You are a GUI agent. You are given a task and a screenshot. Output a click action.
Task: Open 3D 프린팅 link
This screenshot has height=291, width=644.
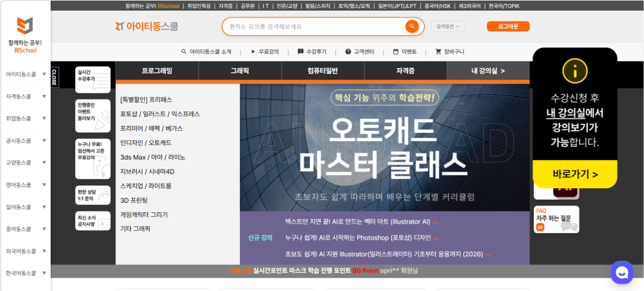point(134,200)
